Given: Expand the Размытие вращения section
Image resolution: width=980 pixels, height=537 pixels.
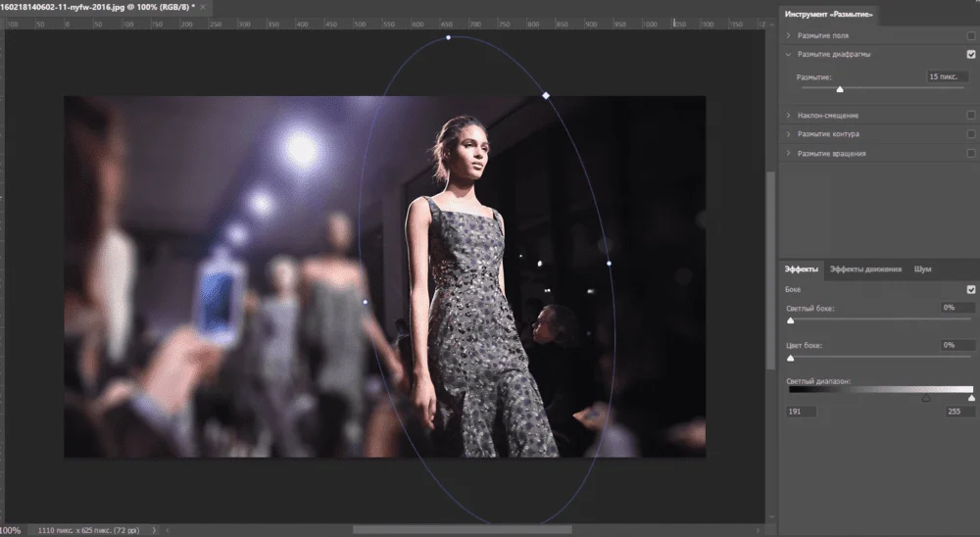Looking at the screenshot, I should (x=789, y=154).
